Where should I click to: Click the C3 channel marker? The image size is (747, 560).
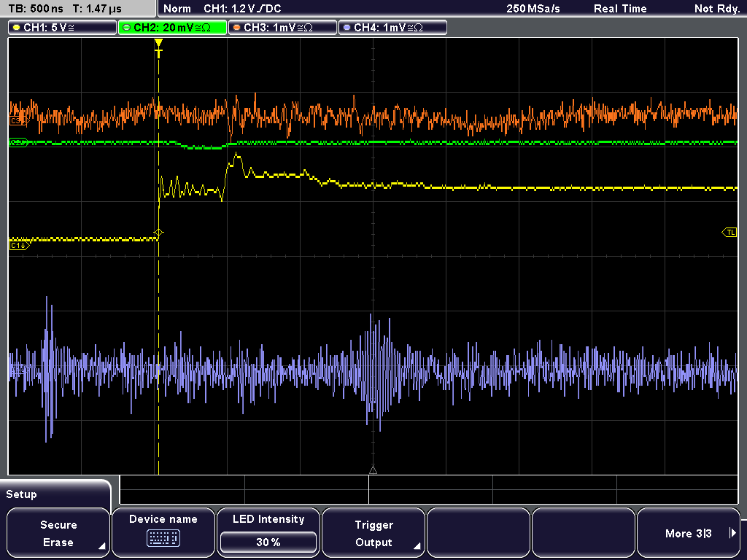pyautogui.click(x=18, y=122)
